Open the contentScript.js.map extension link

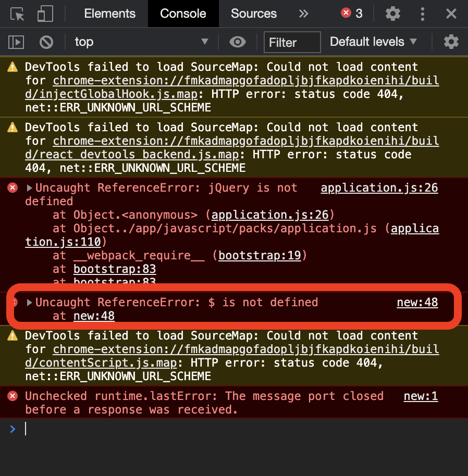tap(232, 356)
